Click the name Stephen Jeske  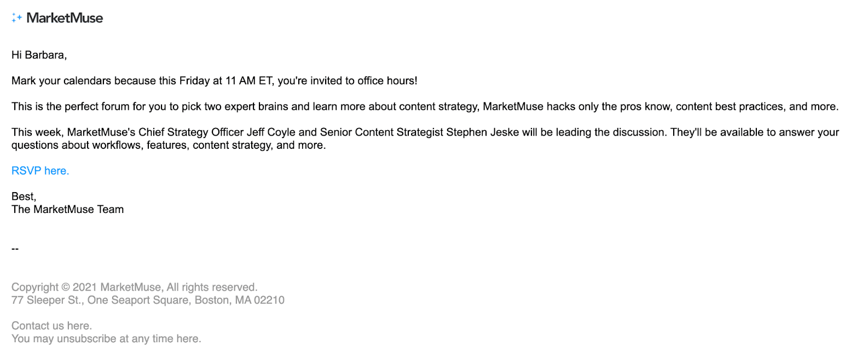click(x=483, y=132)
